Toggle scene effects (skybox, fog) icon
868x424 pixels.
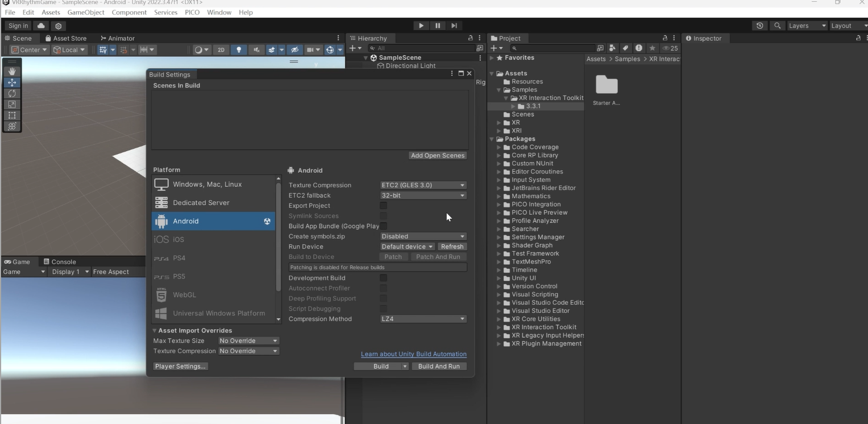point(272,50)
